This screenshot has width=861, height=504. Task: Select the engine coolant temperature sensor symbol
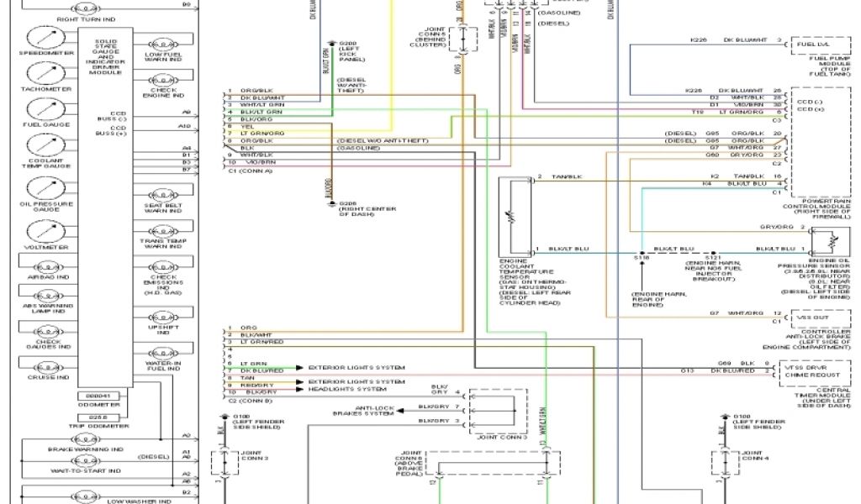tap(513, 217)
